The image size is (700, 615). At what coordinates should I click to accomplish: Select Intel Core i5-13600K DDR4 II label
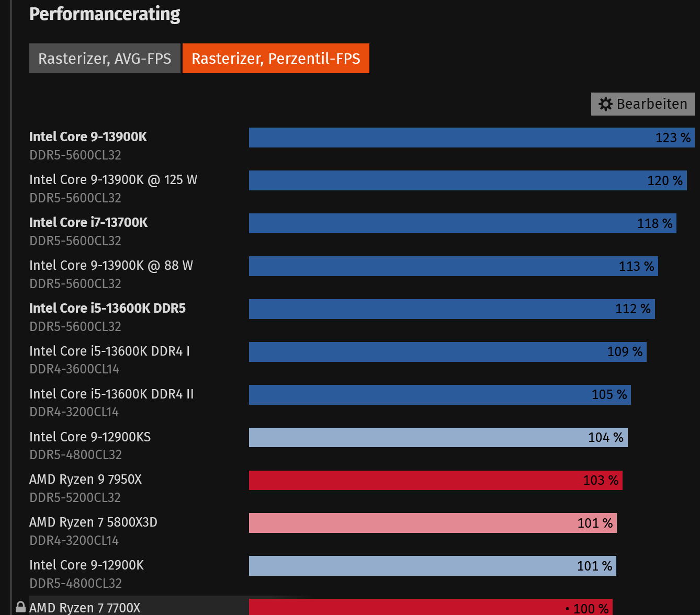[x=111, y=394]
